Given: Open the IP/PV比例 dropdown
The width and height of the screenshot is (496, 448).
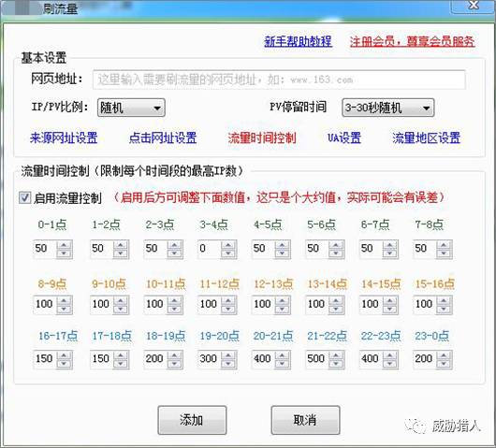Looking at the screenshot, I should click(131, 108).
